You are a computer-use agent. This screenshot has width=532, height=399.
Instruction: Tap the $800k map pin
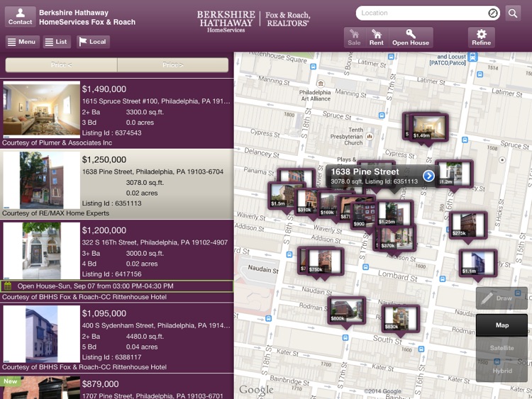(x=346, y=311)
